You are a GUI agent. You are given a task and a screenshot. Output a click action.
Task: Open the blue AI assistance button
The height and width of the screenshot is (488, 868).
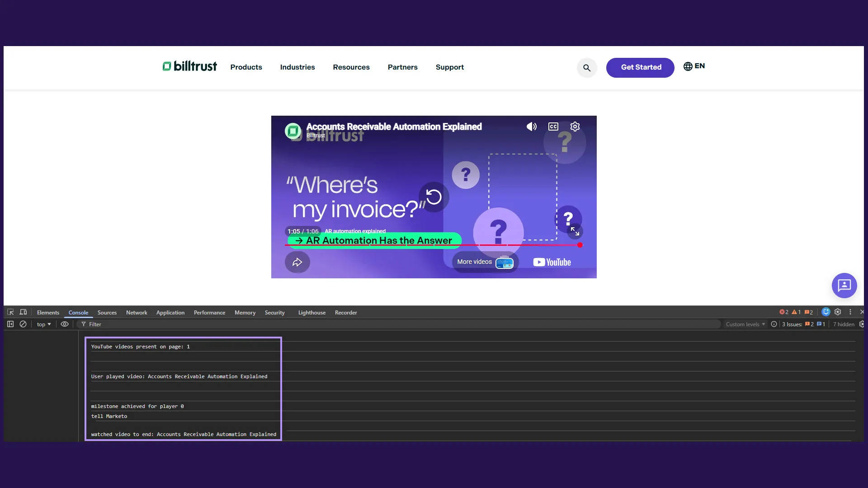pos(826,312)
